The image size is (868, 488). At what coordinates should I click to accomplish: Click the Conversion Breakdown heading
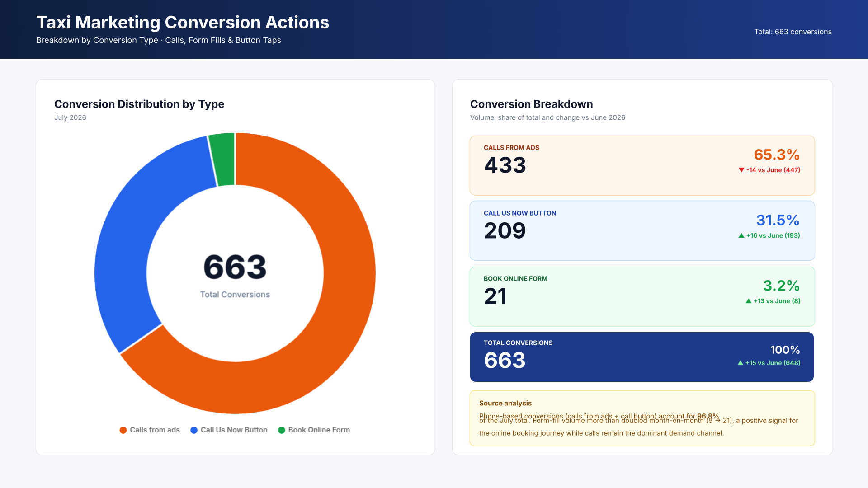[x=532, y=104]
